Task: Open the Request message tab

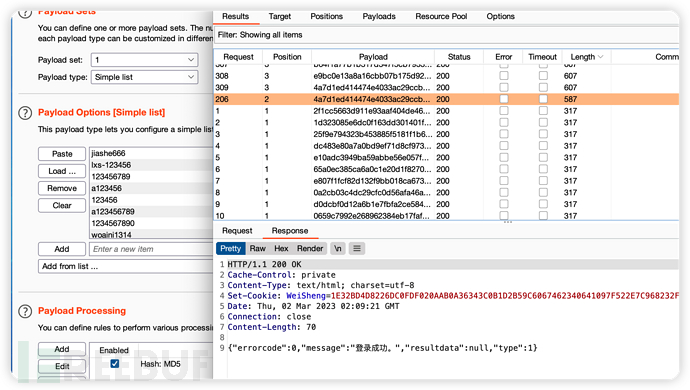Action: coord(237,231)
